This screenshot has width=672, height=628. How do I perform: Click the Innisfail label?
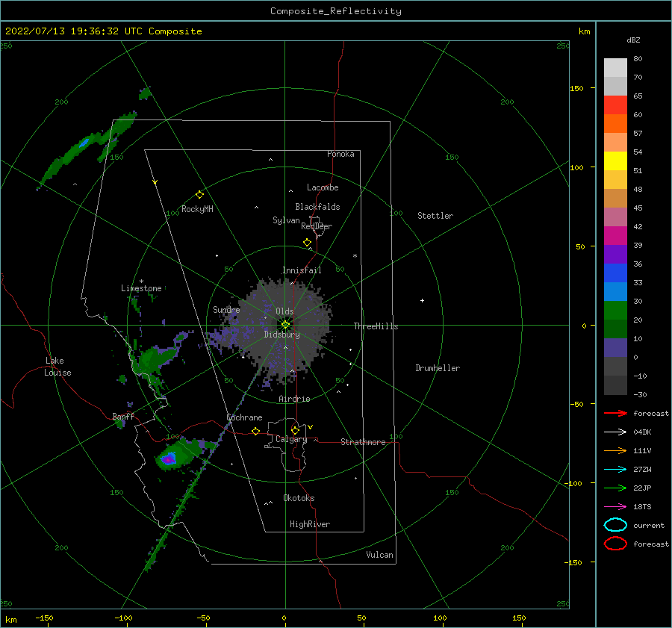point(302,270)
